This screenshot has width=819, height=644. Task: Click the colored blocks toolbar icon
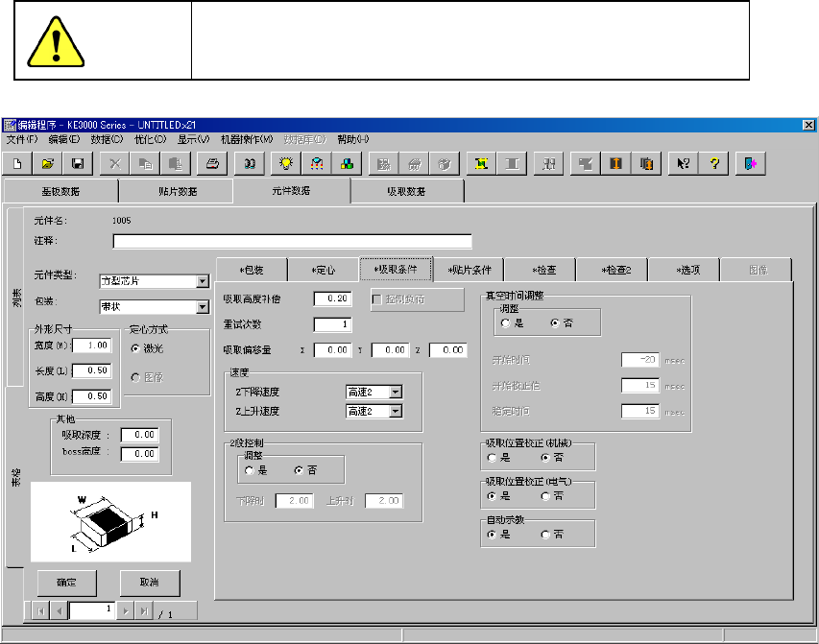tap(347, 164)
